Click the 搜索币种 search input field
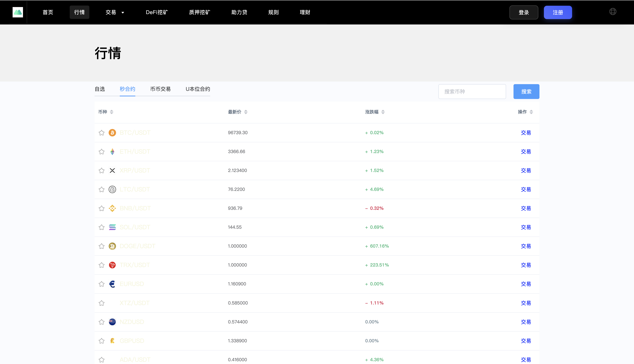The width and height of the screenshot is (634, 364). tap(472, 92)
